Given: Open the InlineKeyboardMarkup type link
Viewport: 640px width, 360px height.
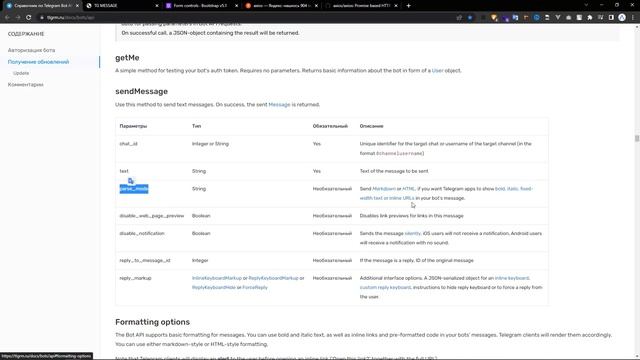Looking at the screenshot, I should (217, 278).
